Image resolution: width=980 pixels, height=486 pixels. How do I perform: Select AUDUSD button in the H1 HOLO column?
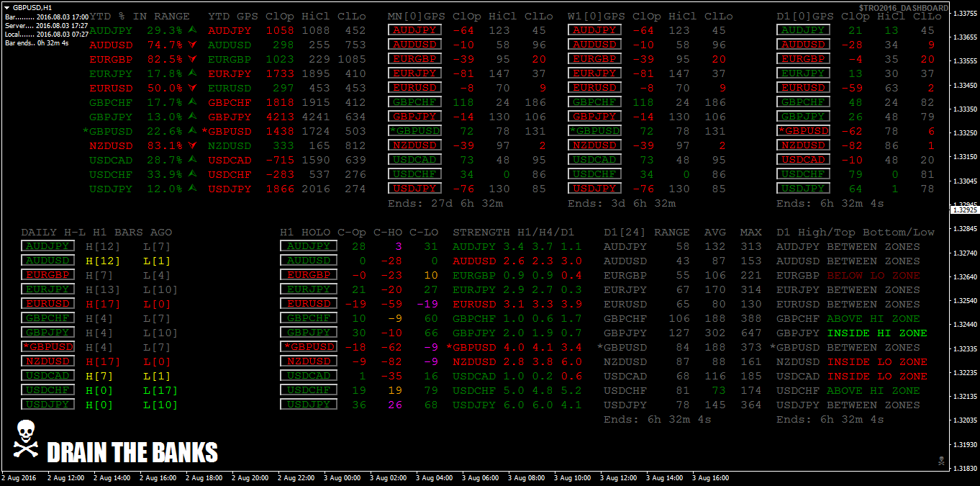[309, 261]
